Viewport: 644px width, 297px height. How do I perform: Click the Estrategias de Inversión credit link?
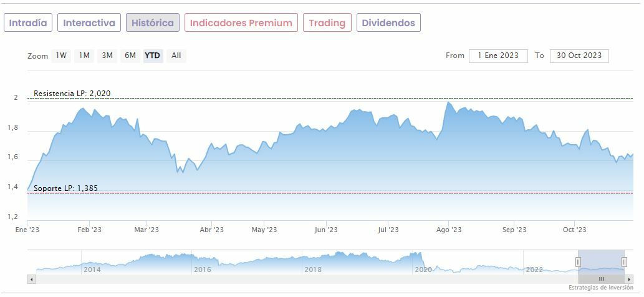[x=603, y=288]
